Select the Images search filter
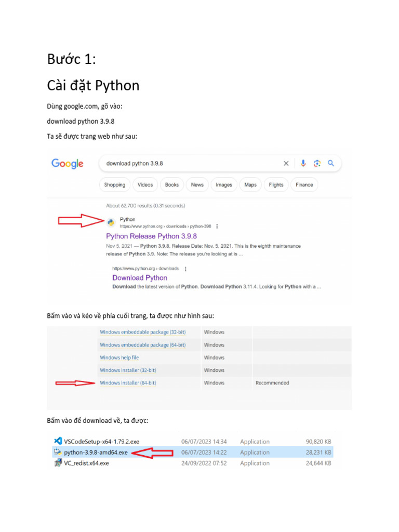 [x=224, y=184]
